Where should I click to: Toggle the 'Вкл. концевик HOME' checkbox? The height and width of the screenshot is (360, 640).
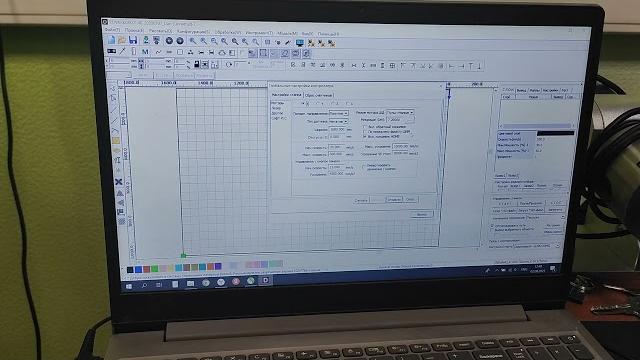click(x=365, y=137)
